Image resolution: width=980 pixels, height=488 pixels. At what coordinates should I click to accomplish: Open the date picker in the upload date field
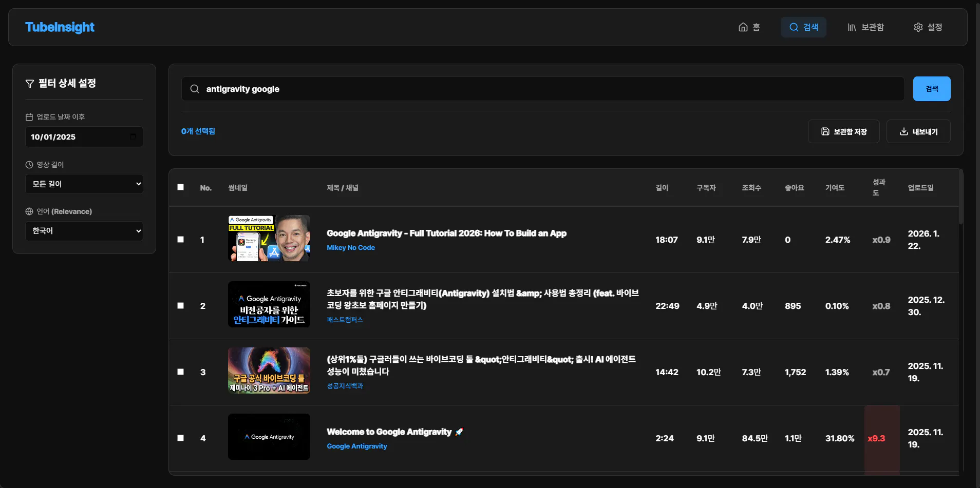133,136
